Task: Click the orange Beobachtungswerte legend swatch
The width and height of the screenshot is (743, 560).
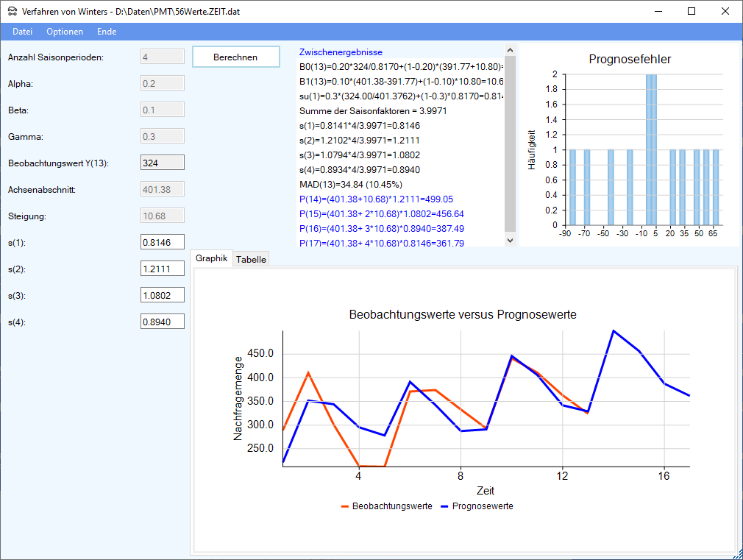Action: coord(346,507)
